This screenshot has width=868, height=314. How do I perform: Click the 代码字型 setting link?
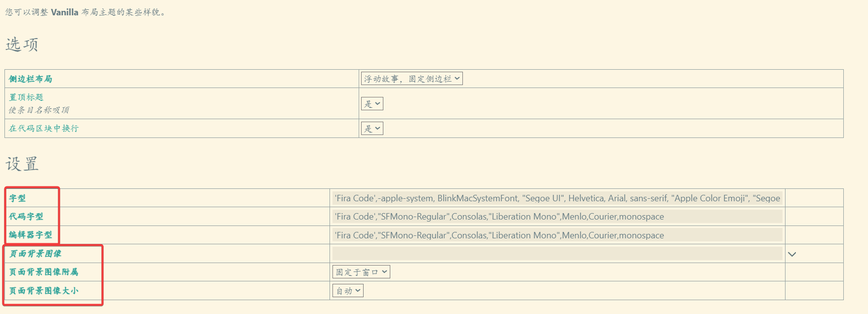click(26, 217)
